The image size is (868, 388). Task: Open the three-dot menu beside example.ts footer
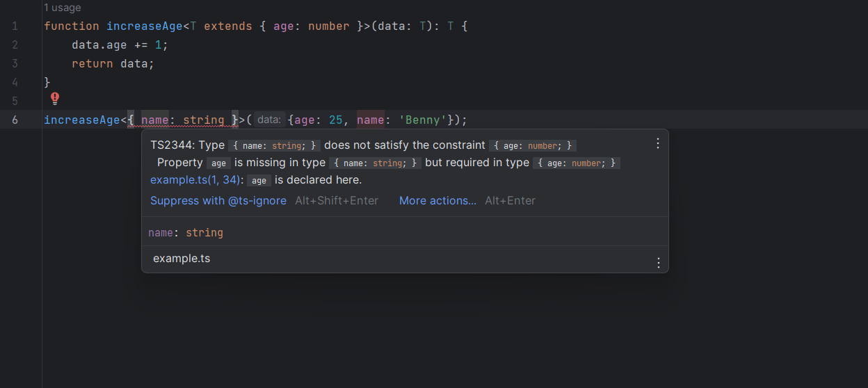click(657, 263)
